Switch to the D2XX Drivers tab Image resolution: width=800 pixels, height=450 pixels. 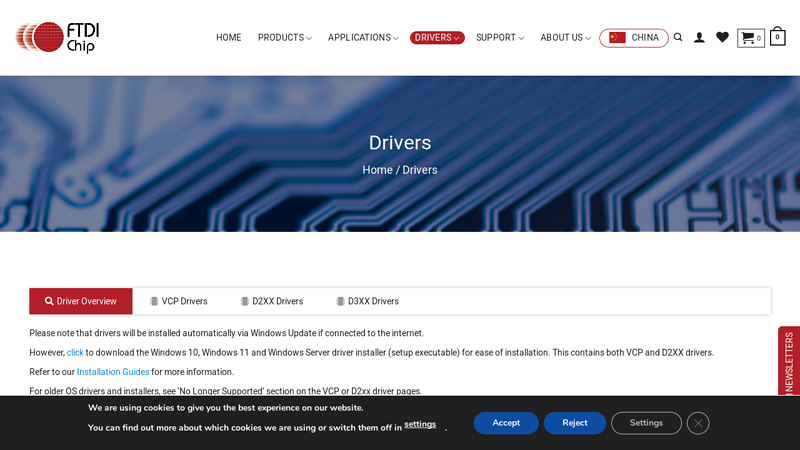point(272,301)
